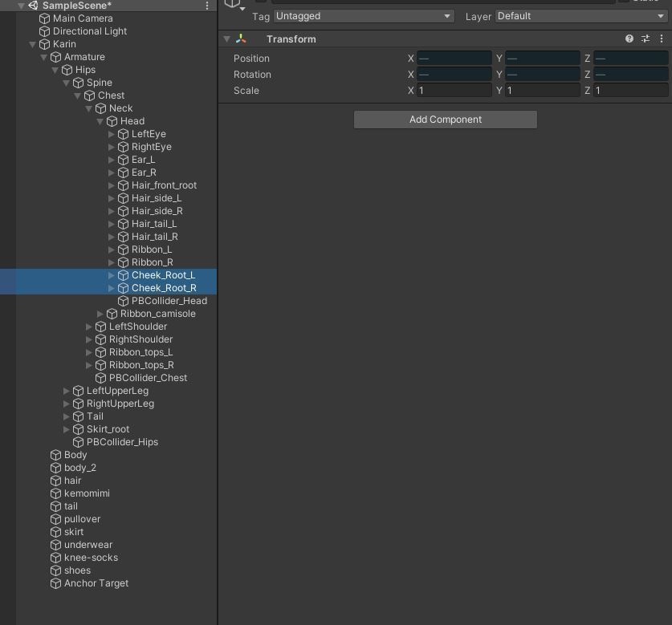Open the Transform component three-dot menu
The width and height of the screenshot is (672, 625).
662,39
